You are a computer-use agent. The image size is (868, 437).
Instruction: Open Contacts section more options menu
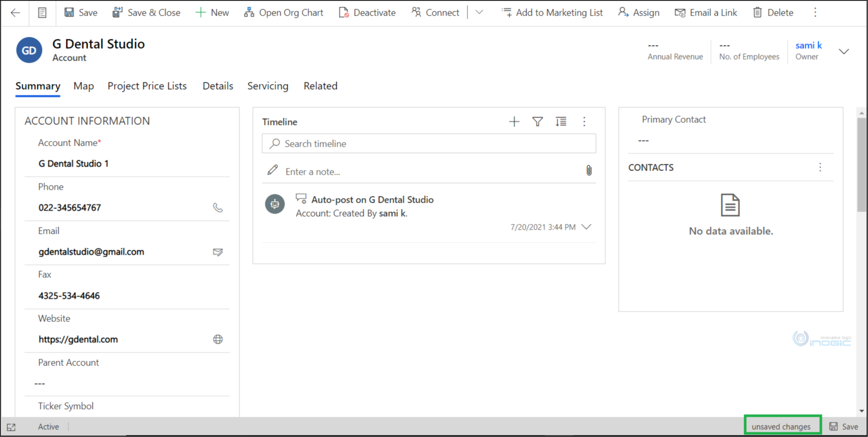click(820, 167)
